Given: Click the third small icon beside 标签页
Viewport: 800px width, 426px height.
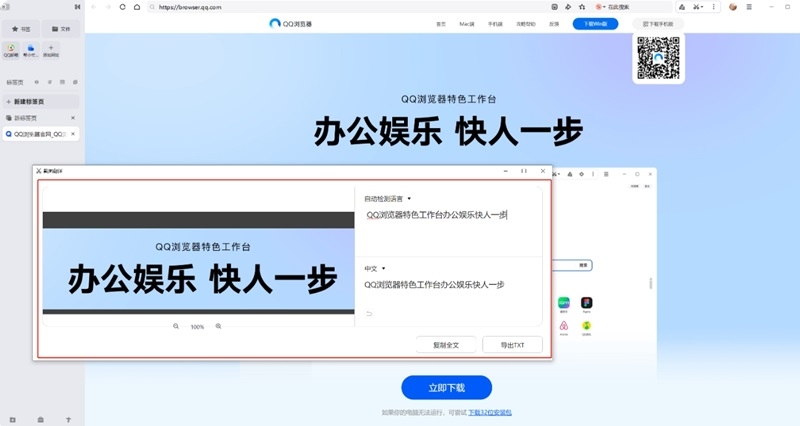Looking at the screenshot, I should coord(62,82).
